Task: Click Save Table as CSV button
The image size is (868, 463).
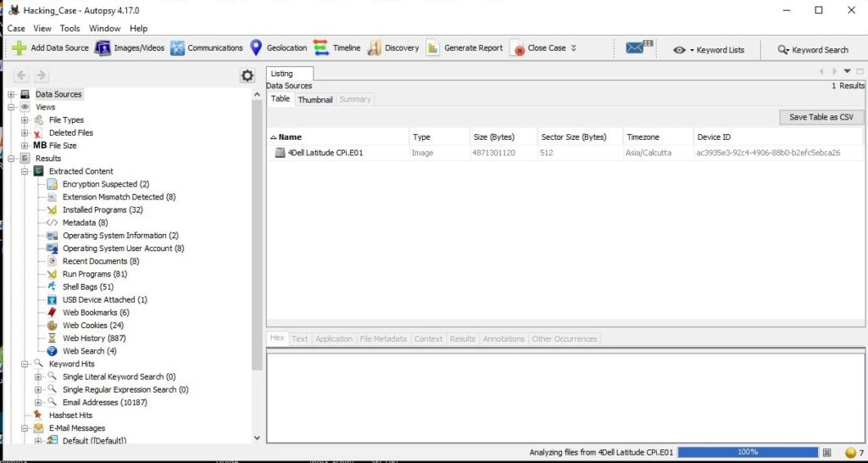Action: pyautogui.click(x=821, y=117)
